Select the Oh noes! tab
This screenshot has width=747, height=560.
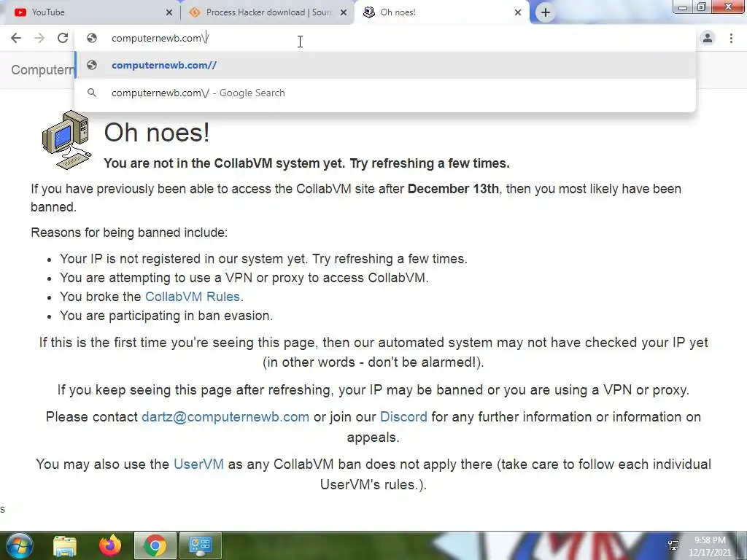point(441,12)
